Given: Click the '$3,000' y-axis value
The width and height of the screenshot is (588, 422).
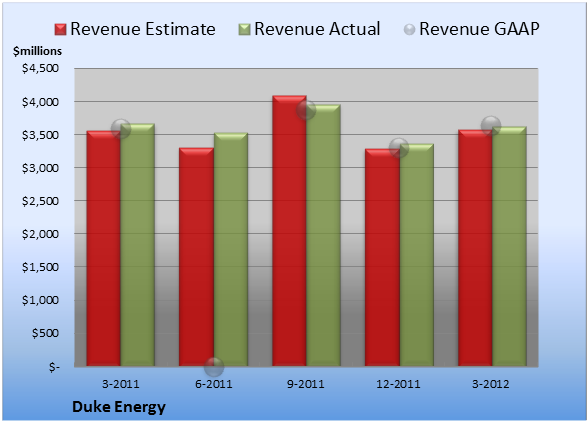Looking at the screenshot, I should (40, 168).
